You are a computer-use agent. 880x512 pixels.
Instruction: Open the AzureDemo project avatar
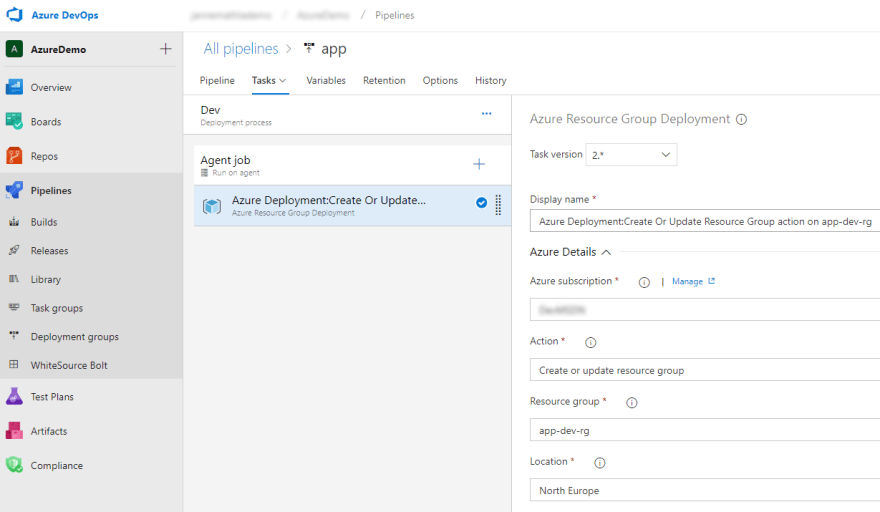[14, 49]
